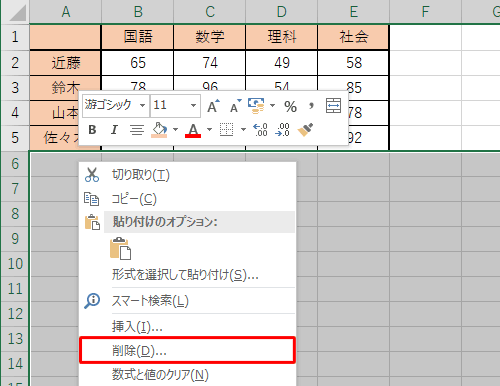
Task: Toggle Bold in the mini toolbar
Action: 92,130
